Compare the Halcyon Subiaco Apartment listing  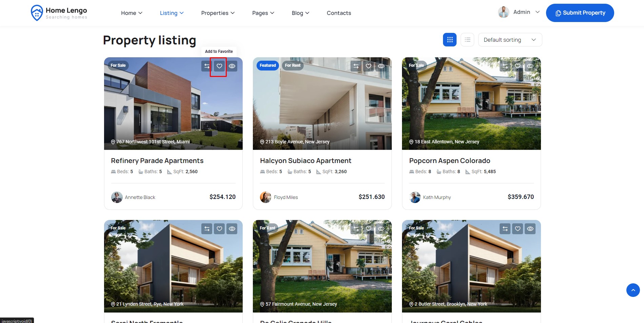tap(356, 66)
